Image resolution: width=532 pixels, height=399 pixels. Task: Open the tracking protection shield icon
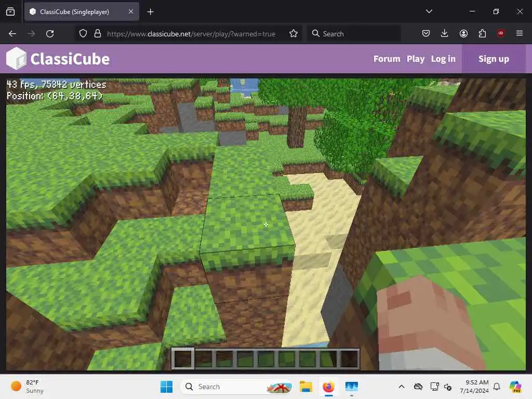[x=83, y=34]
